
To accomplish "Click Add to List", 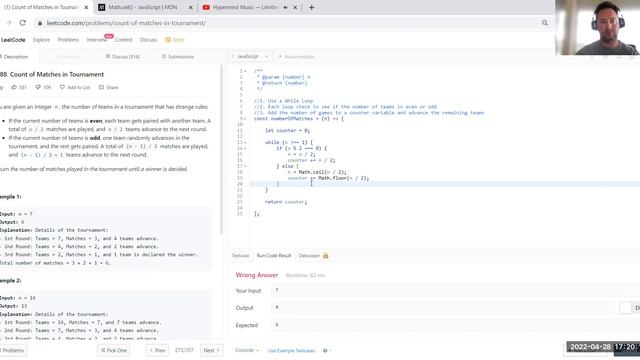I will point(75,87).
